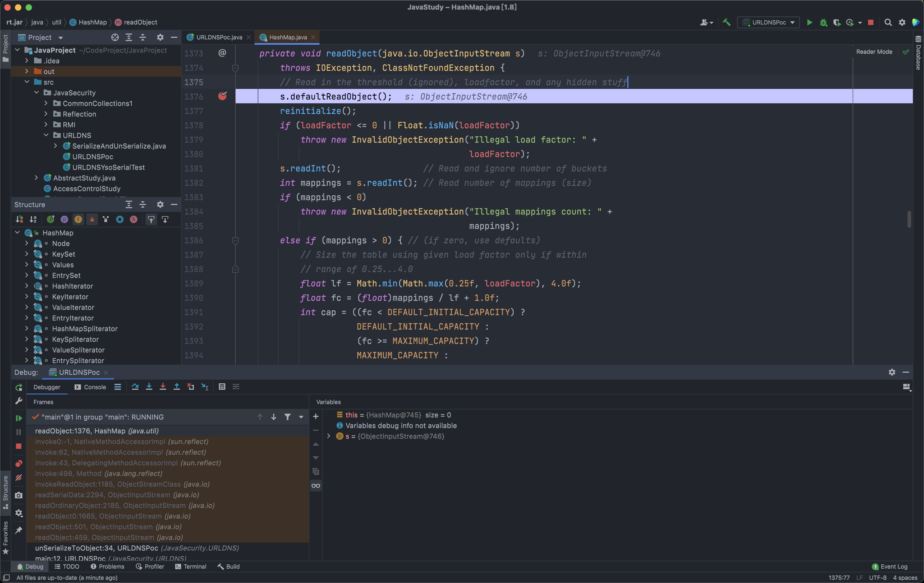Viewport: 924px width, 583px height.
Task: Click the Reader Mode button
Action: (874, 52)
